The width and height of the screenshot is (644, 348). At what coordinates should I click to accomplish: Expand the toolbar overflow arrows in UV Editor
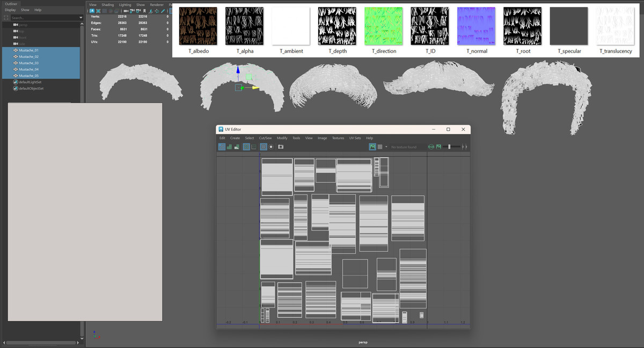[466, 147]
